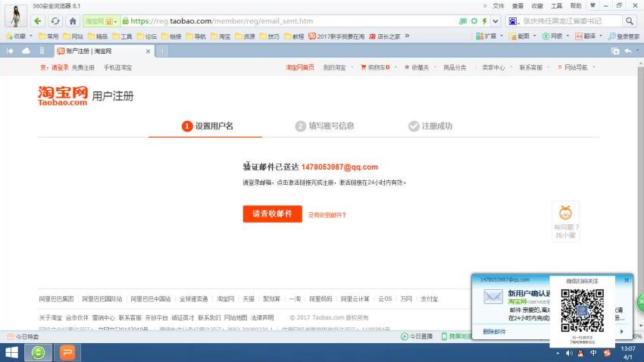This screenshot has height=362, width=644.
Task: Click the sidebar toggle icon left of tabs
Action: [x=10, y=51]
